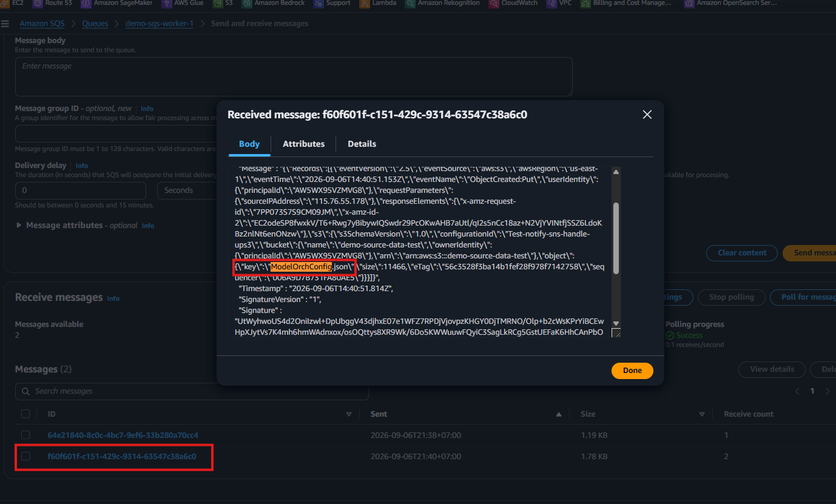
Task: Open the Route 53 service shortcut icon
Action: tap(38, 3)
